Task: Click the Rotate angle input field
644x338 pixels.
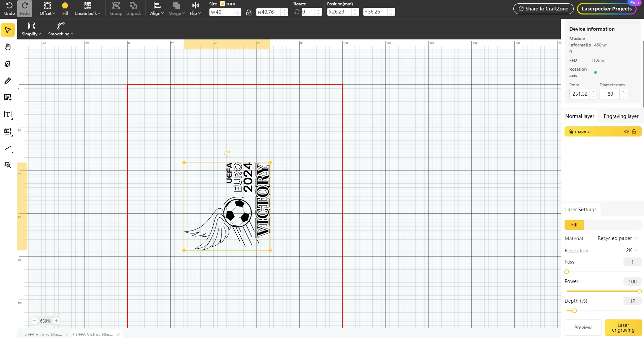Action: point(311,12)
